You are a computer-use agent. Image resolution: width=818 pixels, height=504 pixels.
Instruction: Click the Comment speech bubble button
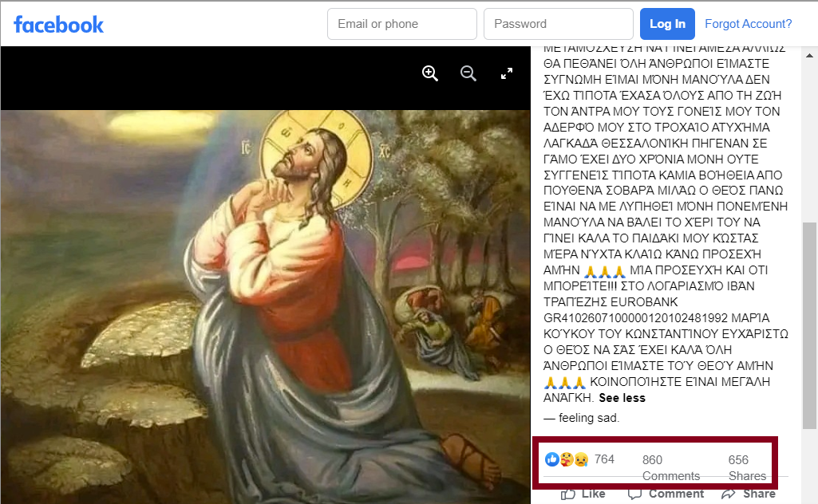click(x=666, y=494)
